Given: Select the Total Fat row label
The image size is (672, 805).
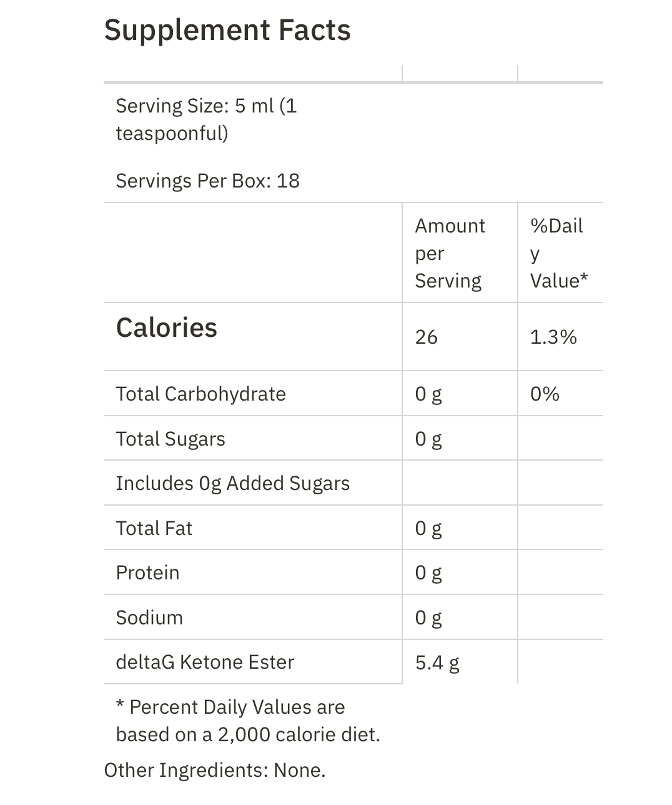Looking at the screenshot, I should tap(154, 528).
